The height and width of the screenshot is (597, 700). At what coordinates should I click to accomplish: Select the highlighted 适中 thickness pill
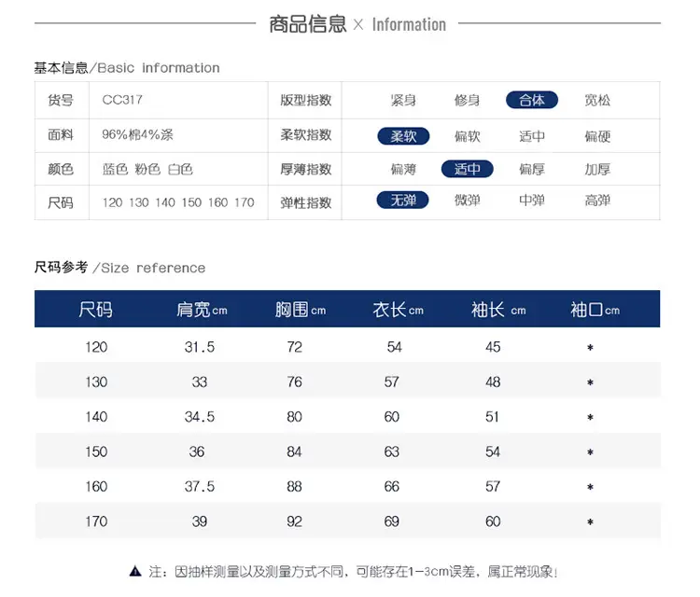468,169
